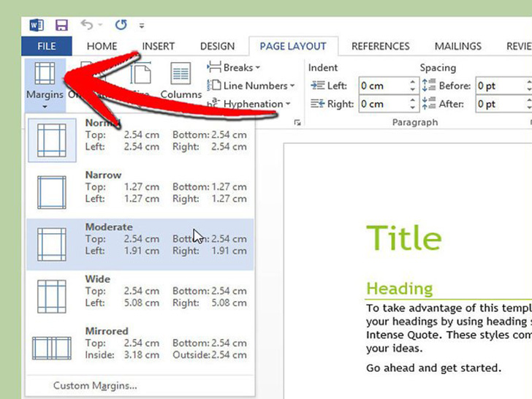
Task: Choose the Mirrored margins preset
Action: [x=140, y=349]
